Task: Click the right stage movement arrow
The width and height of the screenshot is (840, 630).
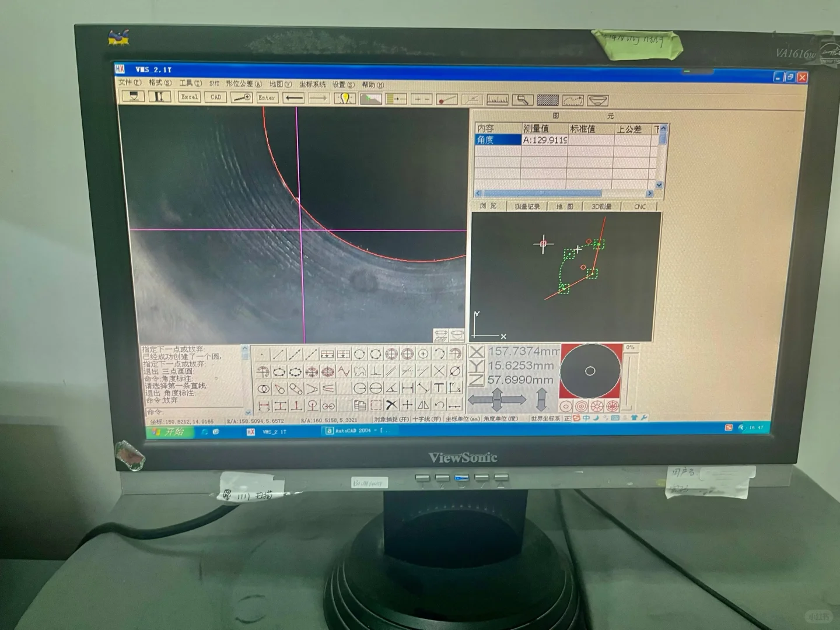Action: coord(514,400)
